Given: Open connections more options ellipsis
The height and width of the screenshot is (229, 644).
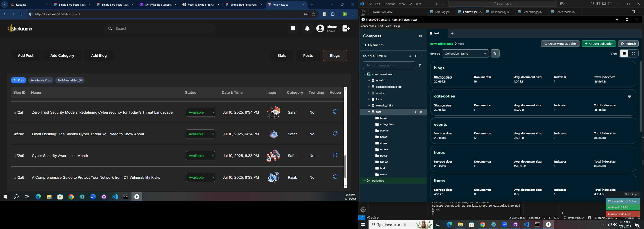Looking at the screenshot, I should tap(421, 56).
